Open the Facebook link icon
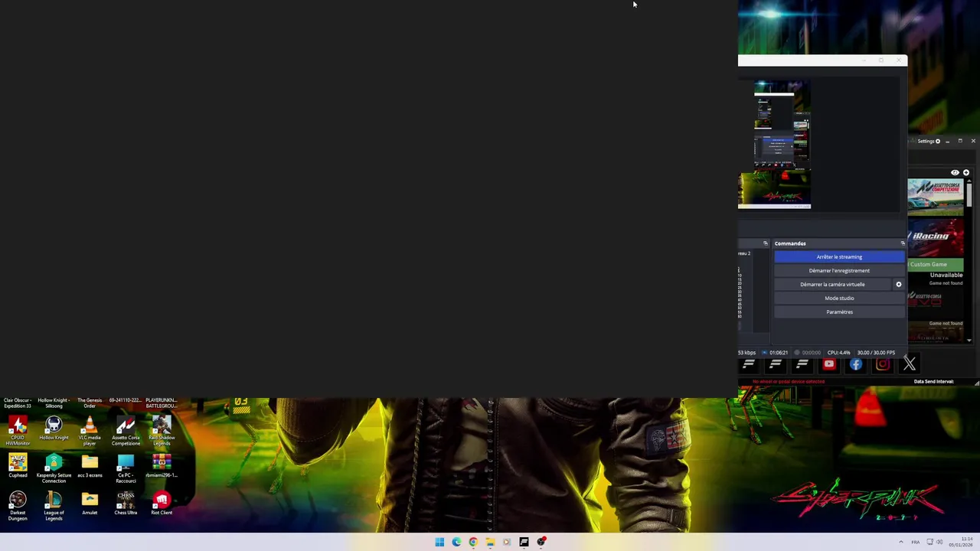Screen dimensions: 980x551 pyautogui.click(x=855, y=365)
